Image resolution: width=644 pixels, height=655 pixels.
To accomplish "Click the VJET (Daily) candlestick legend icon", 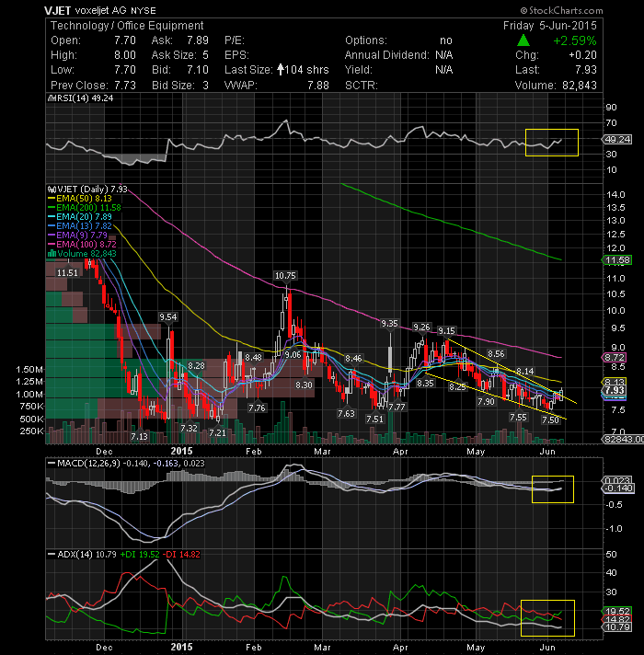I will (x=52, y=190).
